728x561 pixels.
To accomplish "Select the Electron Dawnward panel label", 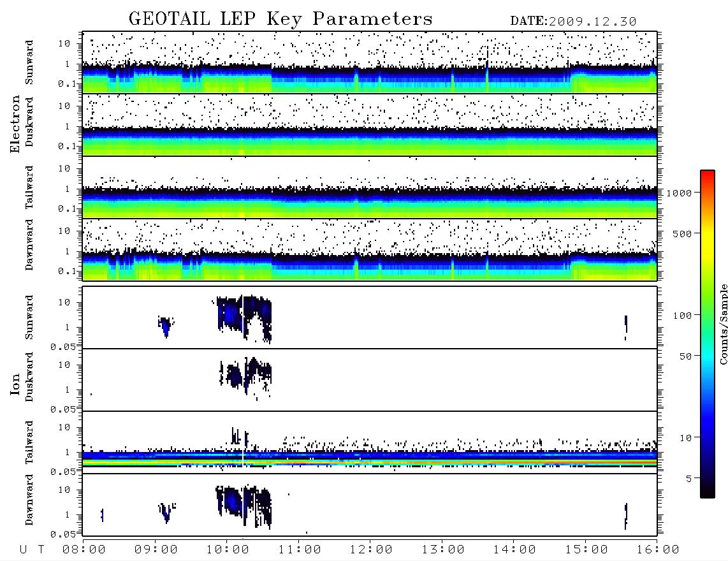I will click(29, 245).
